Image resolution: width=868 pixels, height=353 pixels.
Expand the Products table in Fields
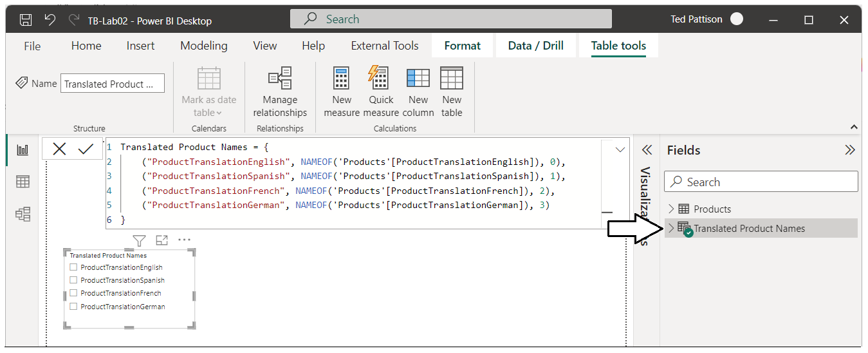tap(671, 209)
